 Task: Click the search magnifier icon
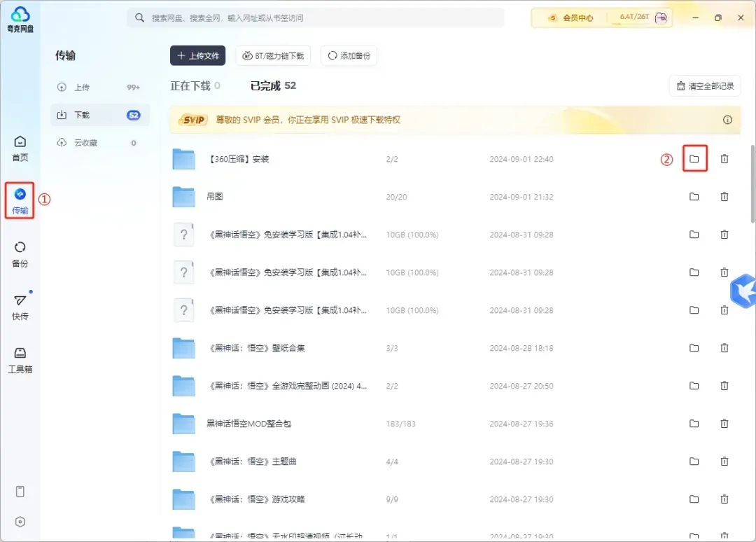(139, 18)
